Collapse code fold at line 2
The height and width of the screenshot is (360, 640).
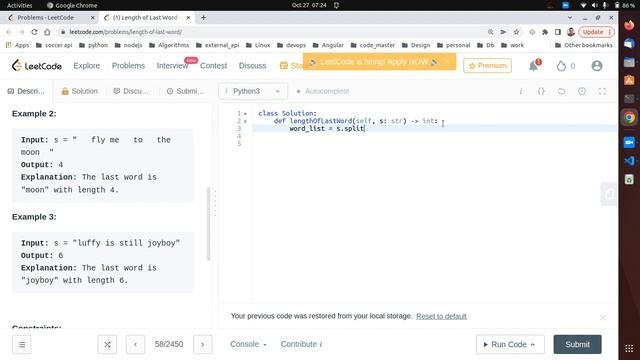[245, 121]
